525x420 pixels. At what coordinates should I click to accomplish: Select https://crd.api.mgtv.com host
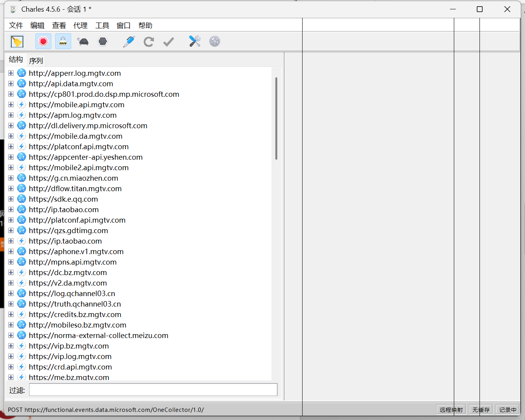pyautogui.click(x=70, y=367)
